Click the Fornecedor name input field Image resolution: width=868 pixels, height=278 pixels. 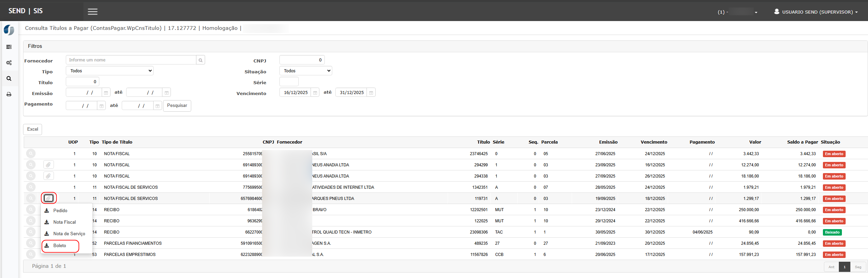click(x=131, y=60)
